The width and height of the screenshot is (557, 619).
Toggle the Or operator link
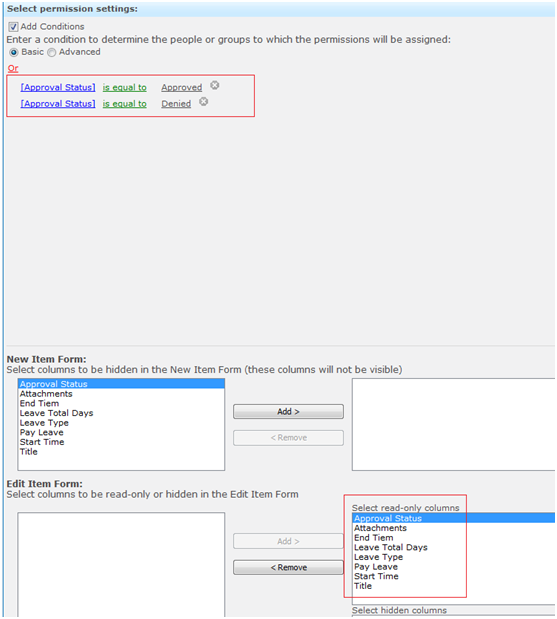(x=13, y=68)
